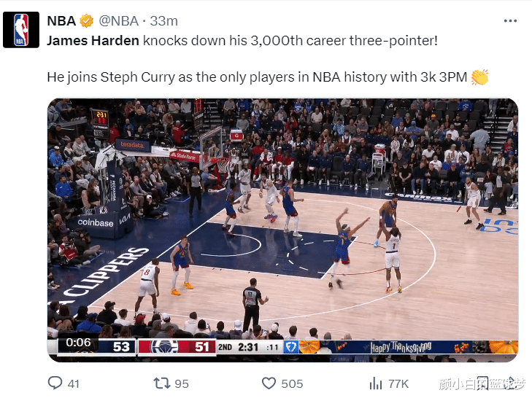Screen dimensions: 532x398
Task: Open the 33m timestamp link
Action: pyautogui.click(x=164, y=21)
